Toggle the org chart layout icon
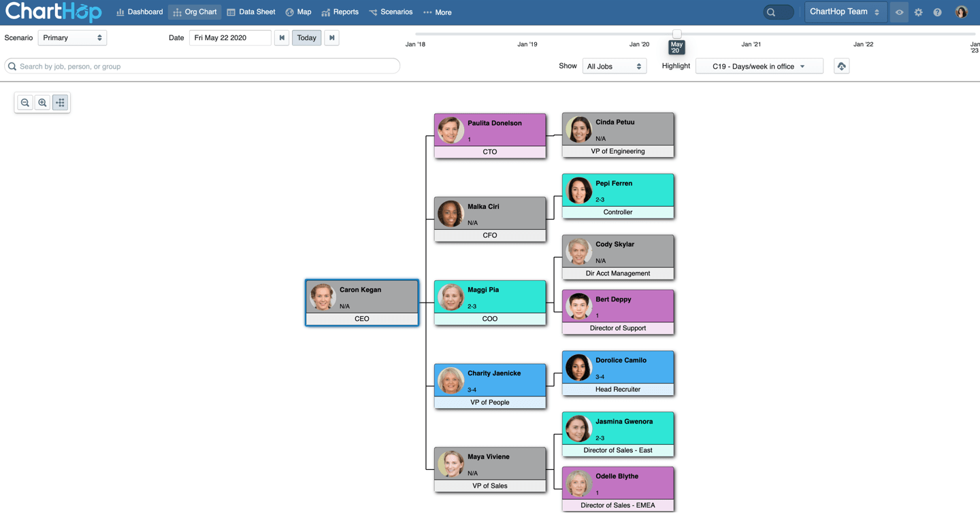Screen dimensions: 980x523 pos(61,103)
